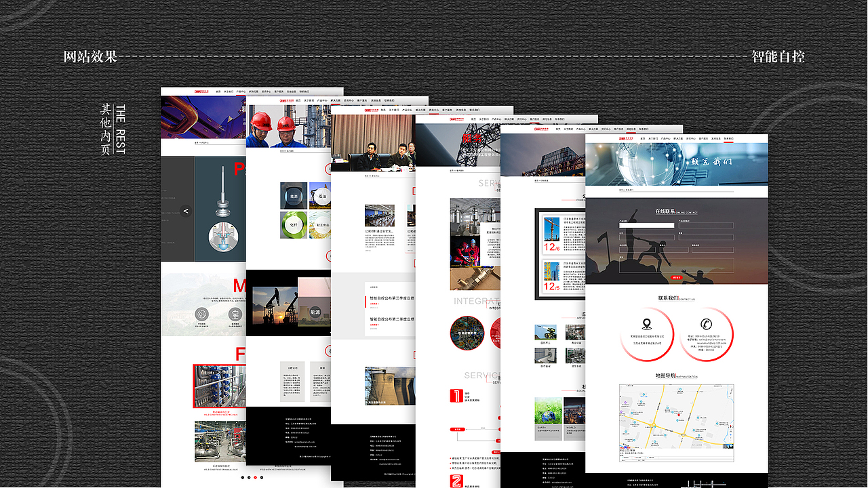
Task: Click the telephone icon in contact section
Action: click(x=707, y=323)
